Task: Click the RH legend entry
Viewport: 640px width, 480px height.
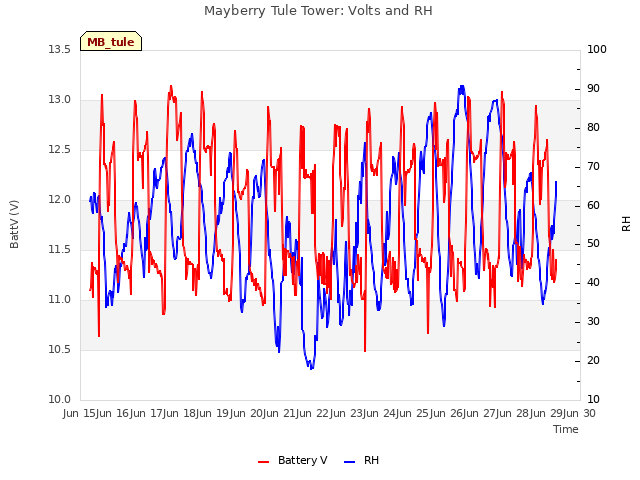Action: (362, 460)
